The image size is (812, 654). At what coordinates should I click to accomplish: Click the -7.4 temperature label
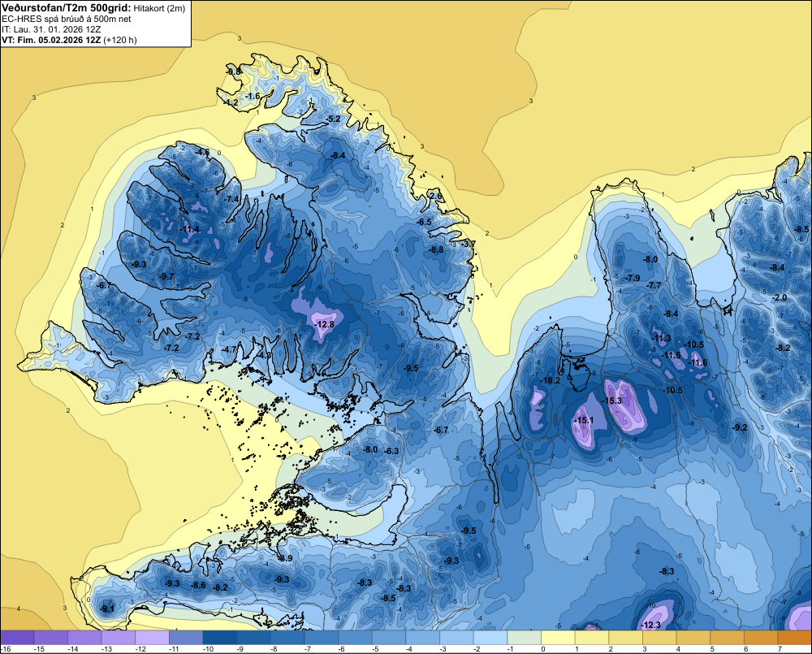pos(231,199)
